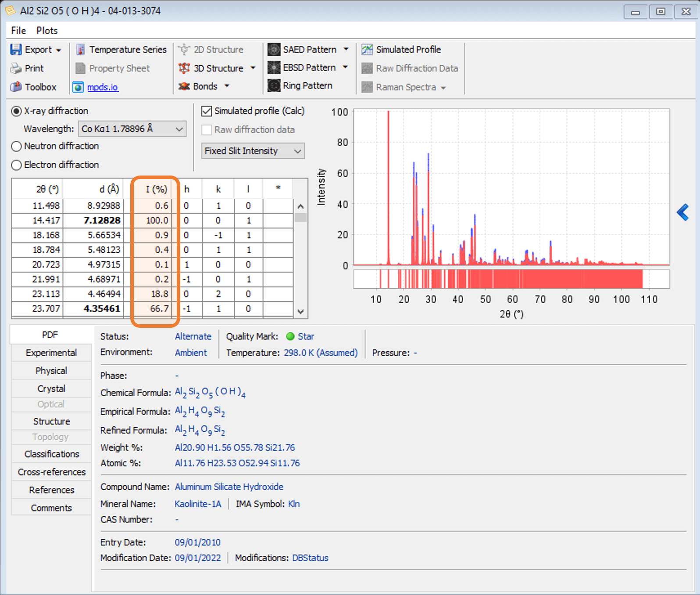Open the Fixed Slit Intensity dropdown
Screen dimensions: 700x595
[253, 151]
